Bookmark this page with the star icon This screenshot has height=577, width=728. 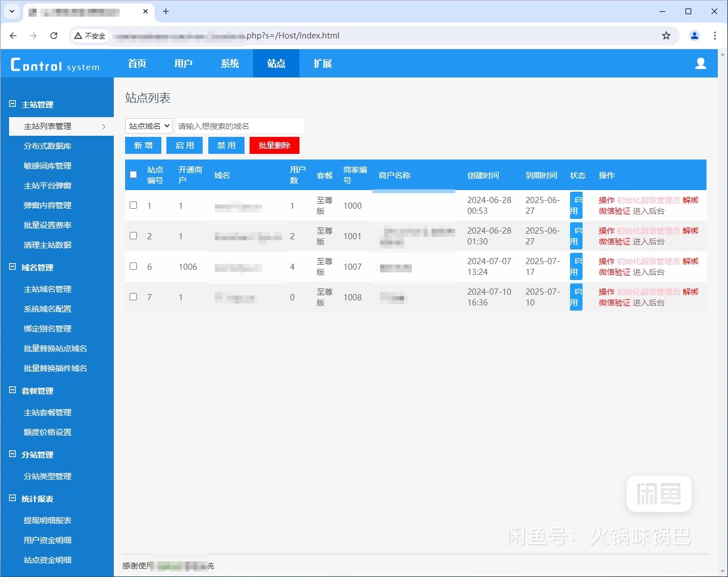666,36
